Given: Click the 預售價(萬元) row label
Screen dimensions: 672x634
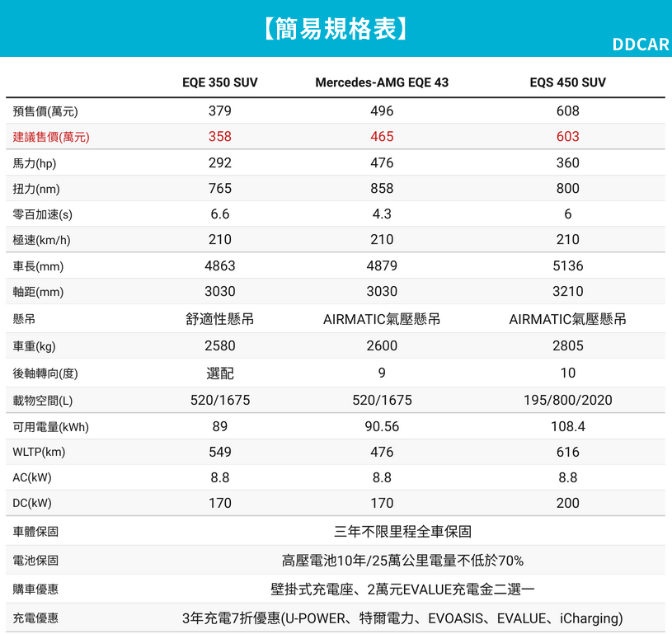Looking at the screenshot, I should (45, 111).
